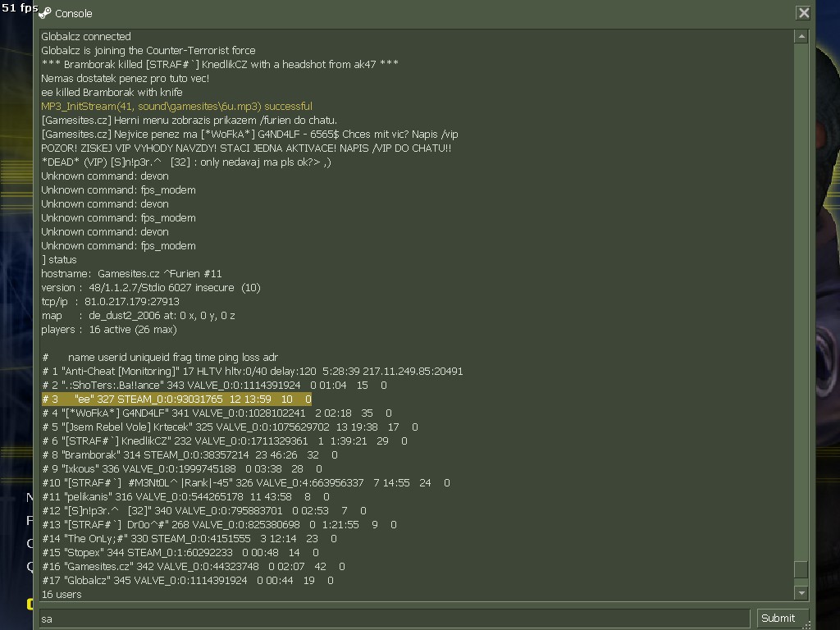Click the #8 Bramborak status row

tap(189, 455)
